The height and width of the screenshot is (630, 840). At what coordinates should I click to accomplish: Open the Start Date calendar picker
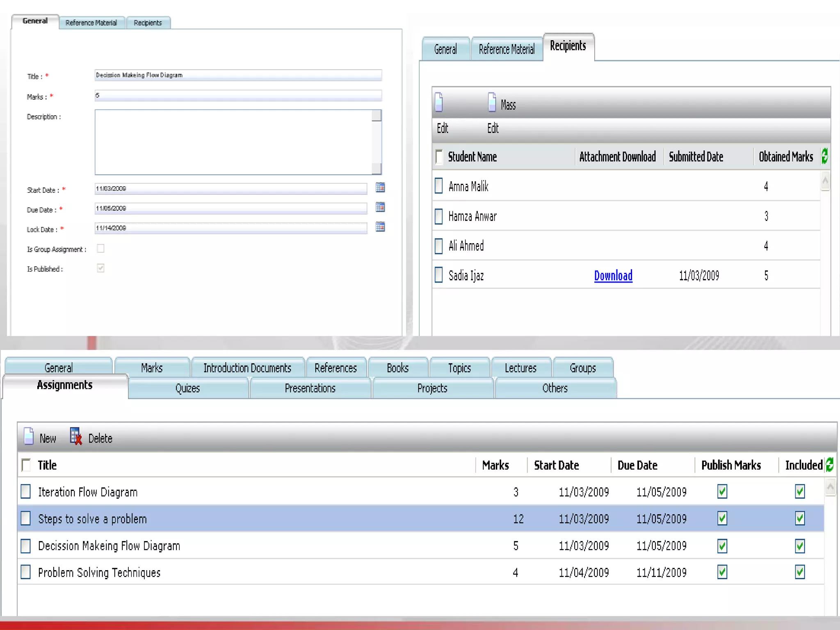(380, 187)
